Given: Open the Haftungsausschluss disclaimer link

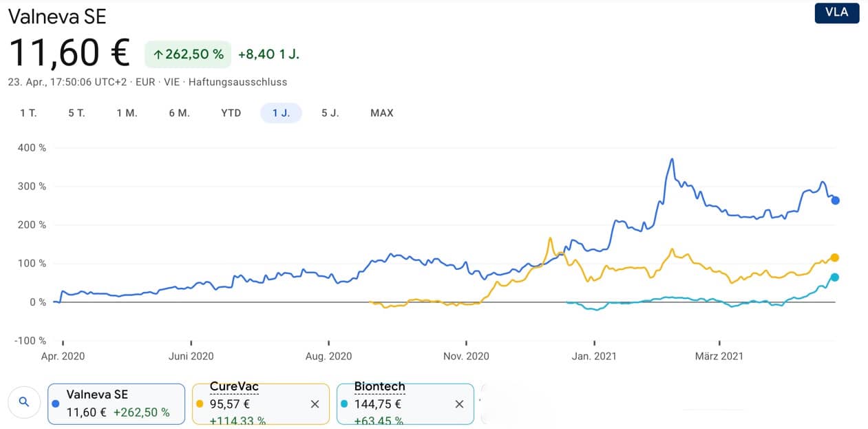Looking at the screenshot, I should click(x=237, y=82).
